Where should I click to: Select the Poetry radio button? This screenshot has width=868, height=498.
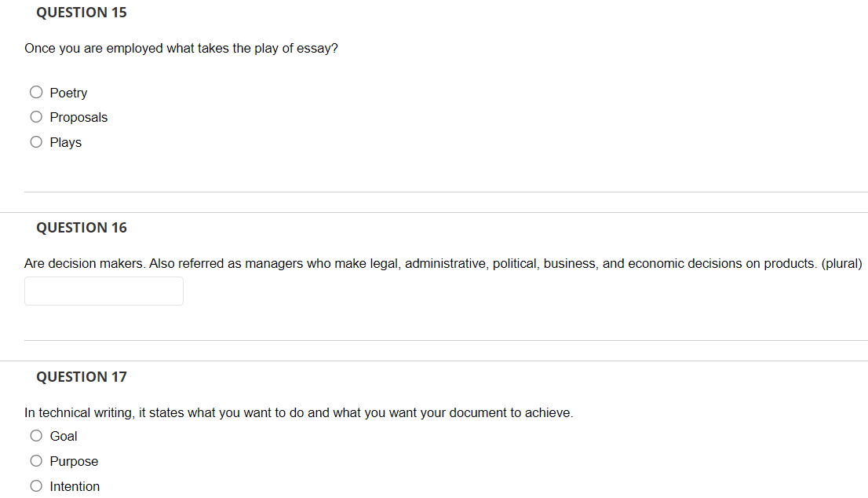pyautogui.click(x=36, y=92)
